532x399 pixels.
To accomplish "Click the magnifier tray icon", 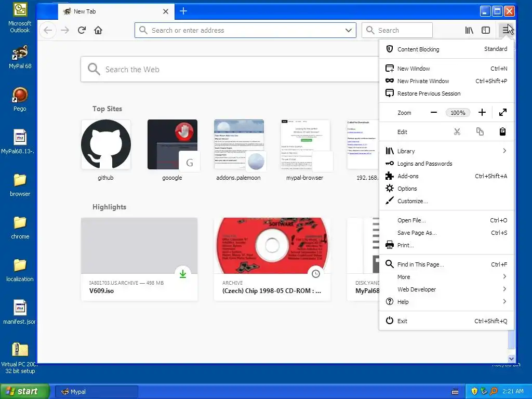I will pos(494,392).
